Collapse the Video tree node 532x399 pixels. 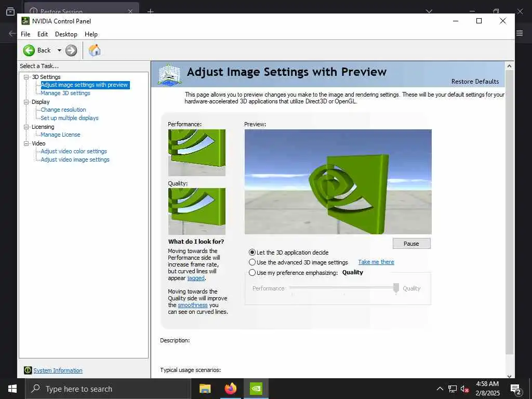(x=26, y=143)
